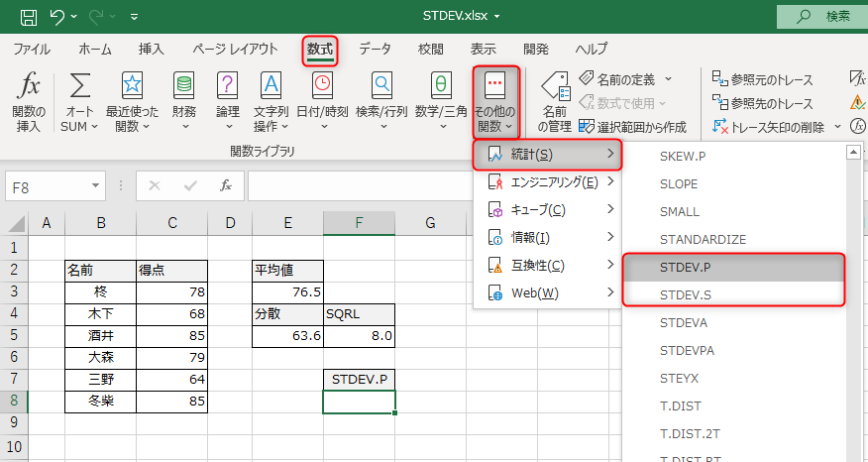Click scroll-up arrow of function list
Screen dimensions: 868x462
click(853, 152)
